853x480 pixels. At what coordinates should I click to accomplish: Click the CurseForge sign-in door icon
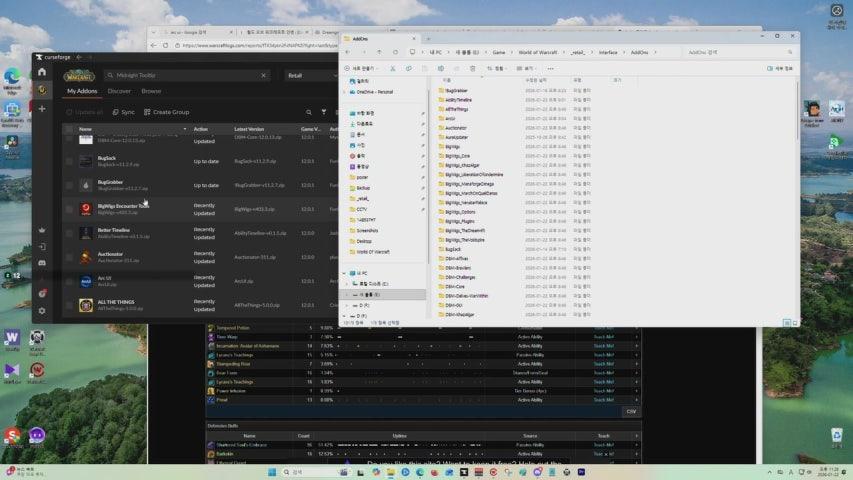[x=42, y=247]
